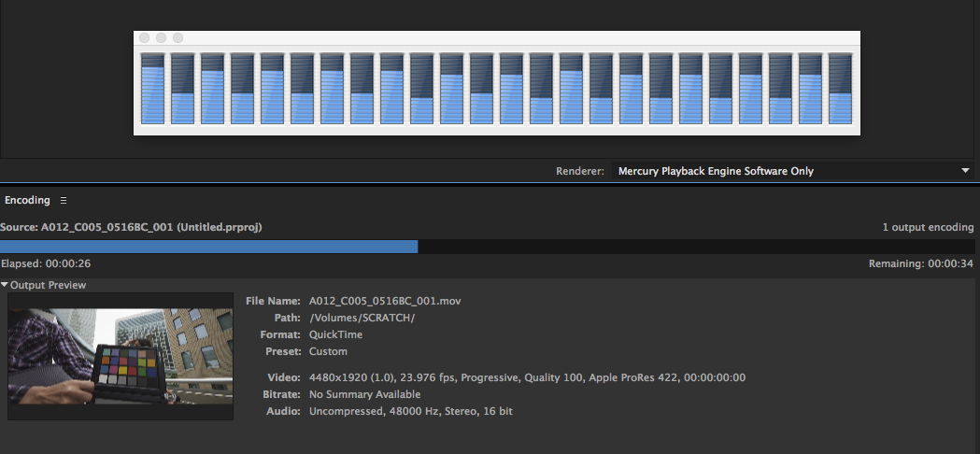Click the file name A012_C005_0516BC_001.mov

(x=385, y=301)
